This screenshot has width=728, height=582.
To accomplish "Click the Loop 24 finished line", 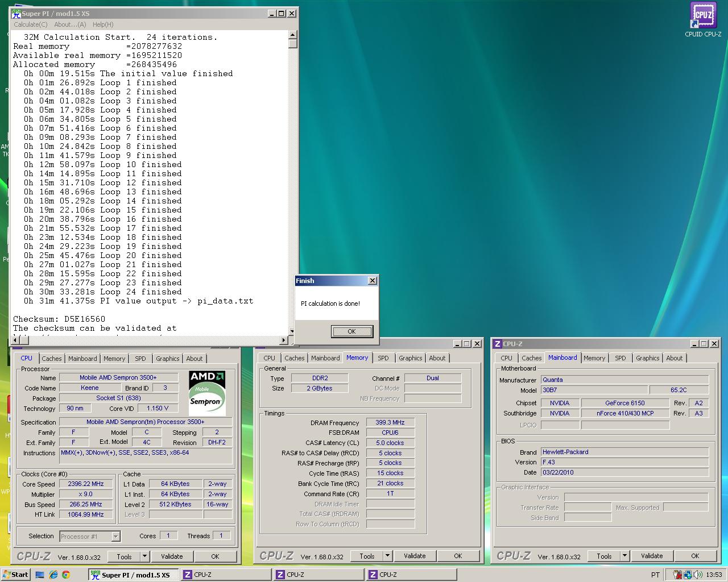I will [103, 292].
